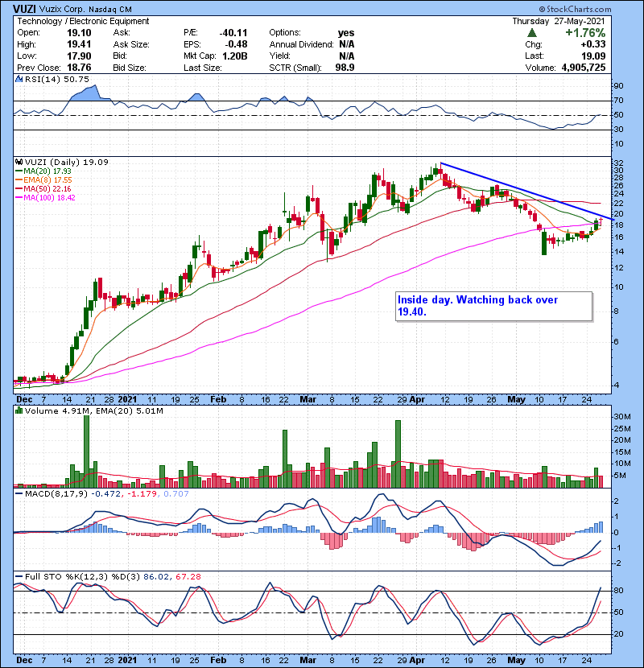This screenshot has height=668, width=644.
Task: Click the volume bars icon beside Volume 4.91M
Action: pyautogui.click(x=19, y=410)
